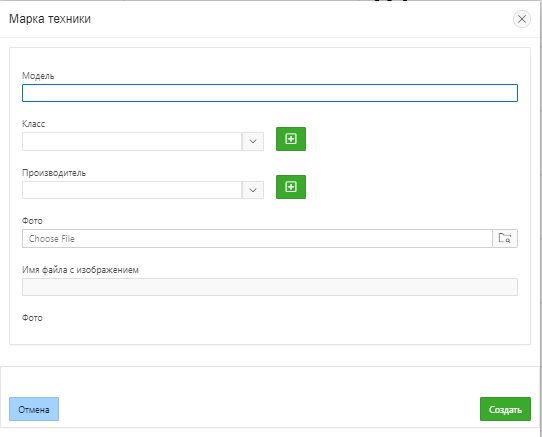Close the Марка техники dialog
Screen dimensions: 542x437
coord(522,19)
